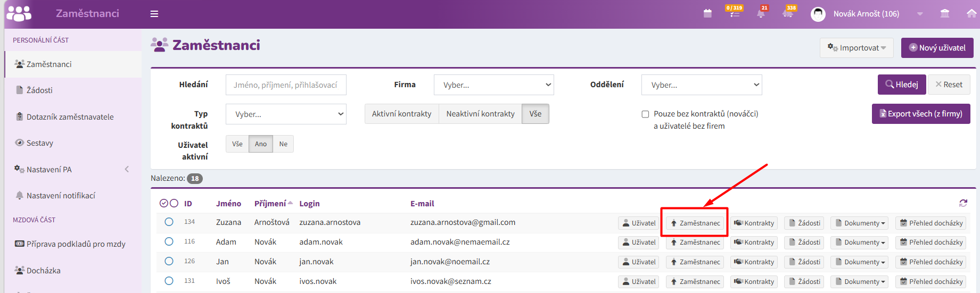Open the hamburger menu icon
The height and width of the screenshot is (293, 980).
click(x=154, y=14)
